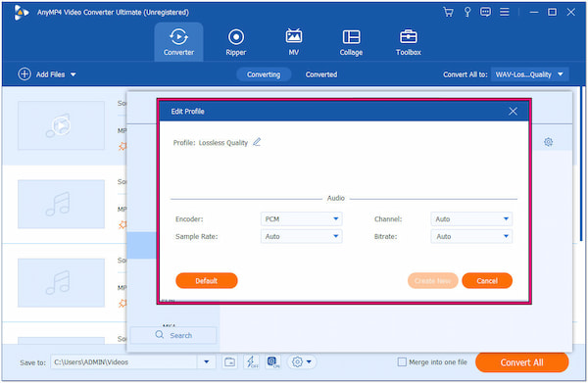Image resolution: width=588 pixels, height=383 pixels.
Task: Click the Convert All button
Action: click(521, 362)
